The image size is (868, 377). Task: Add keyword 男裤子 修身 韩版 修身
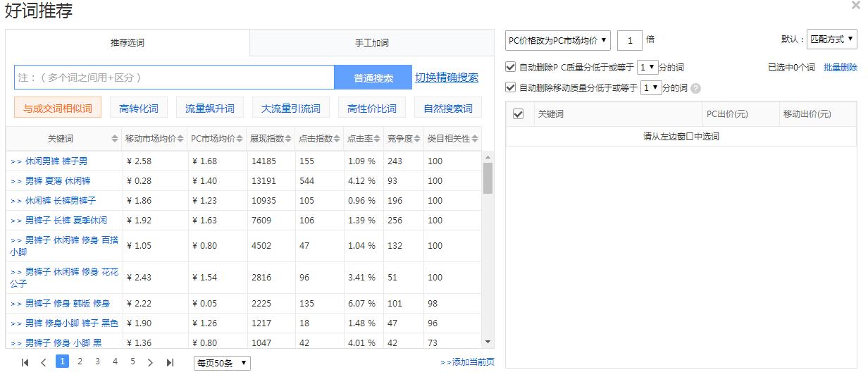[60, 304]
